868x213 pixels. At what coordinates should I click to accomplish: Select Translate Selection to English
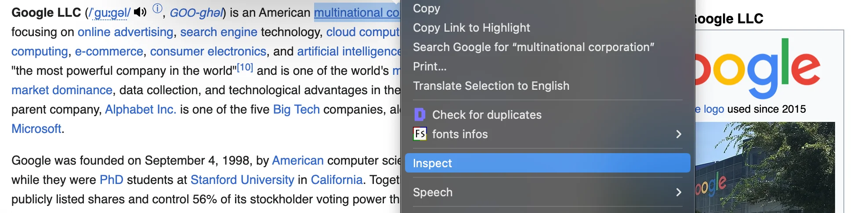click(547, 86)
